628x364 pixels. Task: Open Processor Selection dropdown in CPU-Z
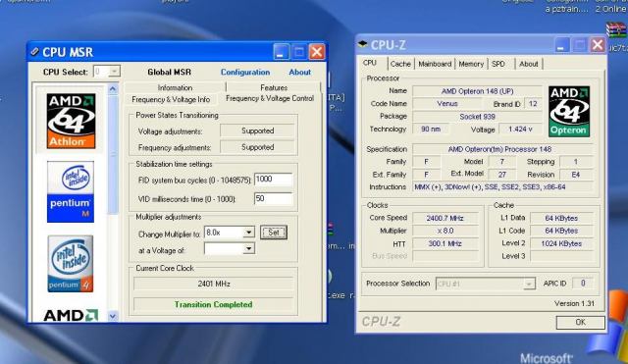point(529,284)
